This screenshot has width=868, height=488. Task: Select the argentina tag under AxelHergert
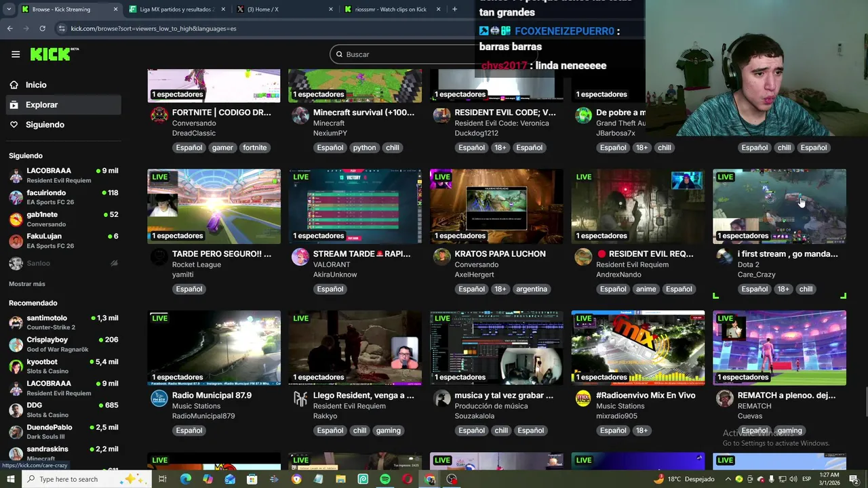coord(532,289)
